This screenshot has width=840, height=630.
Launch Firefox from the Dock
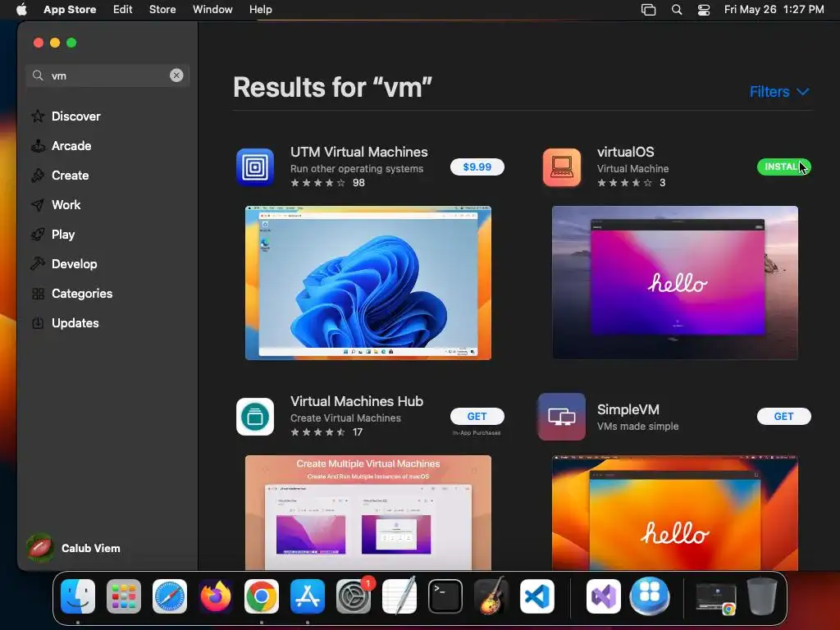216,596
